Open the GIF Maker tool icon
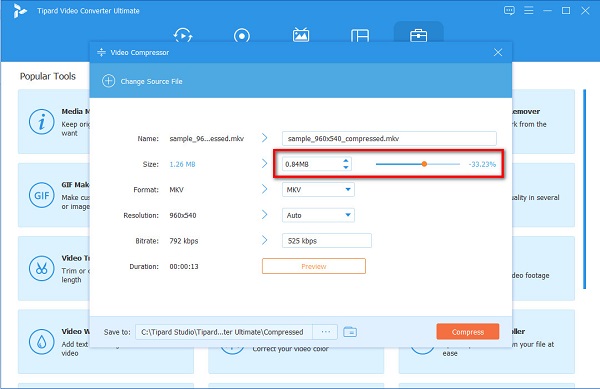Viewport: 600px width, 389px height. (41, 195)
